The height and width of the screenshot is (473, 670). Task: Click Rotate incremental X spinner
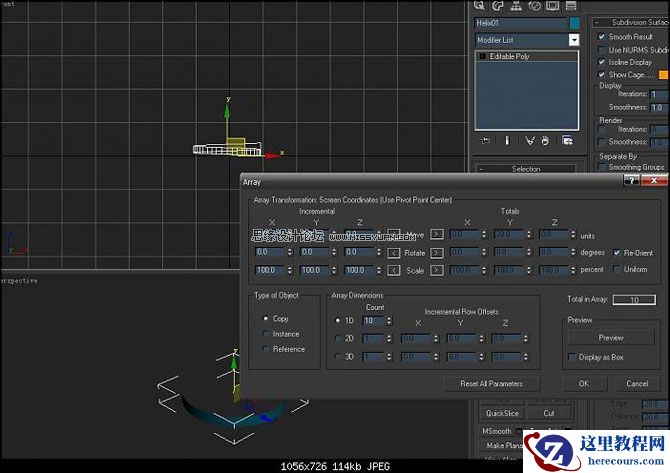pos(290,253)
